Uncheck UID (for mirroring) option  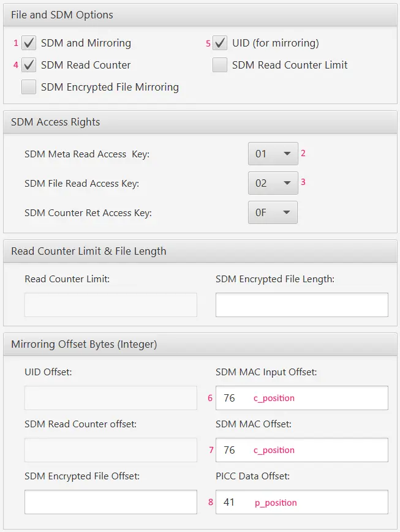(220, 43)
